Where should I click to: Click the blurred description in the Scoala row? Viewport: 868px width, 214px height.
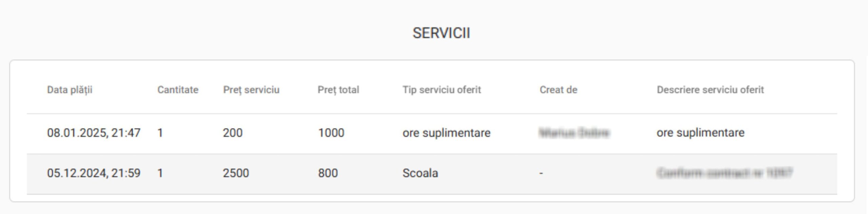tap(724, 173)
